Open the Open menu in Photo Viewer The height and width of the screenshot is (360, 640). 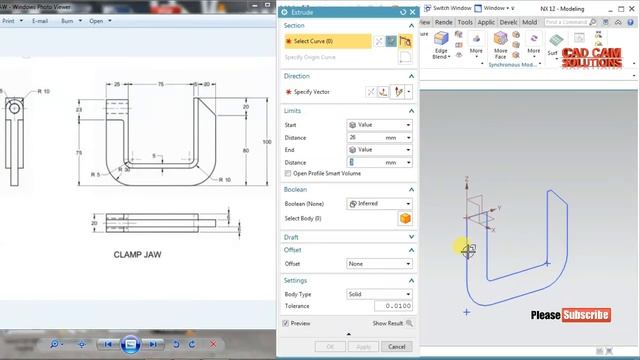tap(100, 21)
